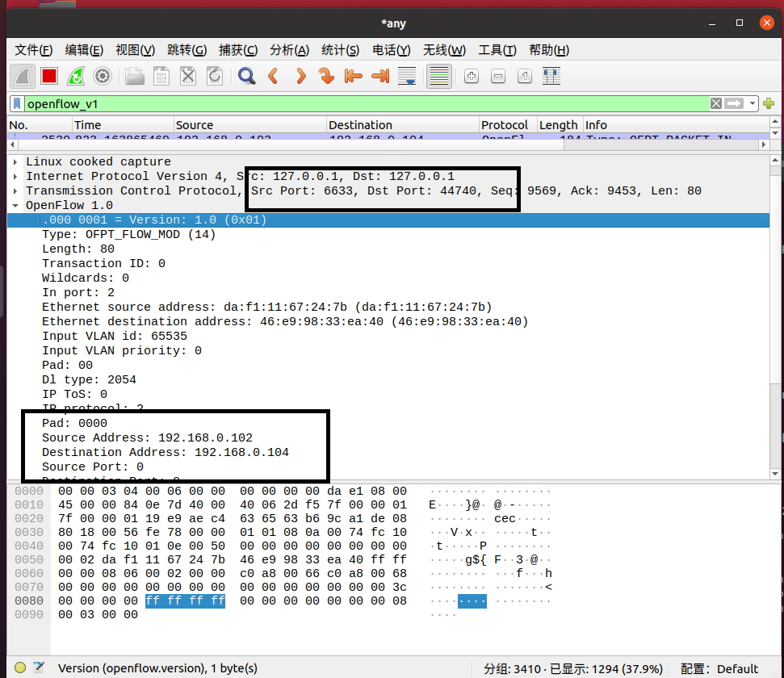Reset text to normal size
This screenshot has width=784, height=678.
[x=525, y=77]
